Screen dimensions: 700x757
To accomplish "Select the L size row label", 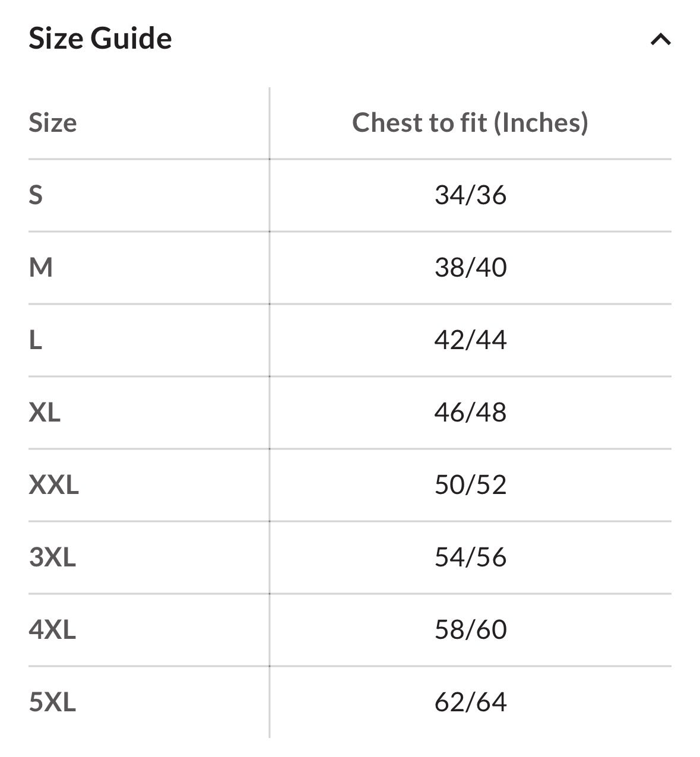I will [36, 340].
